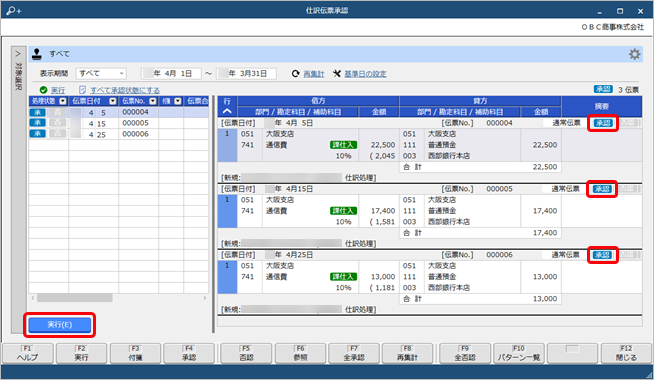654x380 pixels.
Task: Toggle 承 status for slip 000006 in list
Action: coord(38,133)
